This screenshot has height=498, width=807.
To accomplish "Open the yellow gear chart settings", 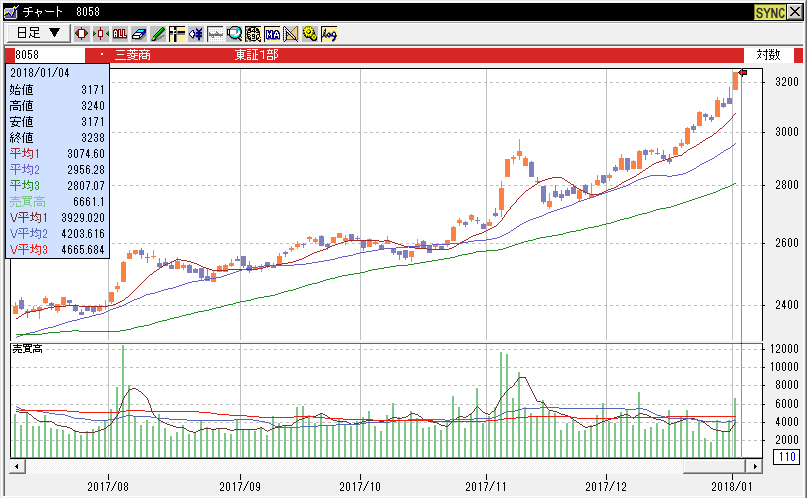I will coord(309,33).
